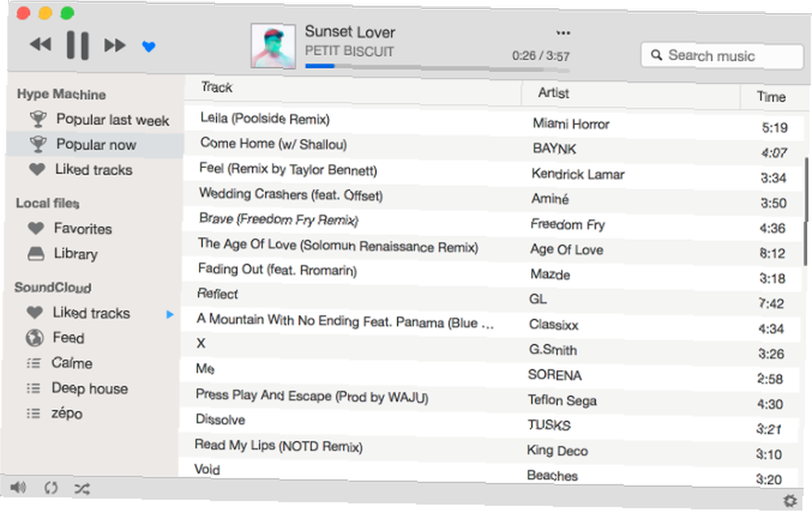
Task: Select the track titled X
Action: pyautogui.click(x=201, y=343)
